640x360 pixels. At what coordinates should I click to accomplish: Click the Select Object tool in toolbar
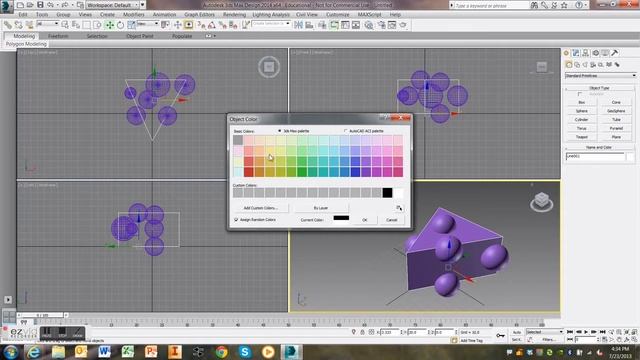[65, 25]
